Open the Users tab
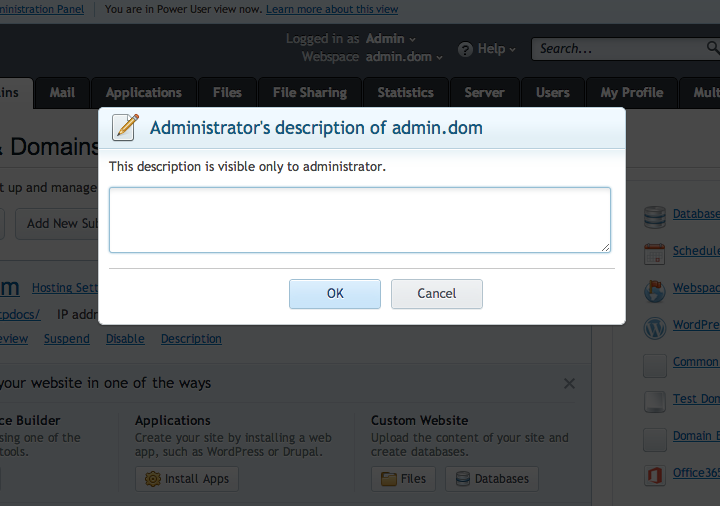This screenshot has width=720, height=506. point(553,93)
